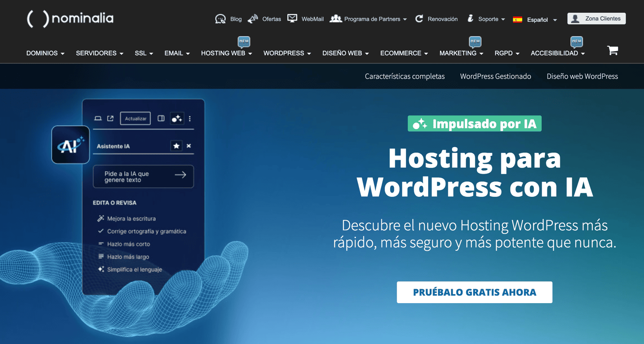Image resolution: width=644 pixels, height=344 pixels.
Task: Open Zona Clientes
Action: coord(597,19)
